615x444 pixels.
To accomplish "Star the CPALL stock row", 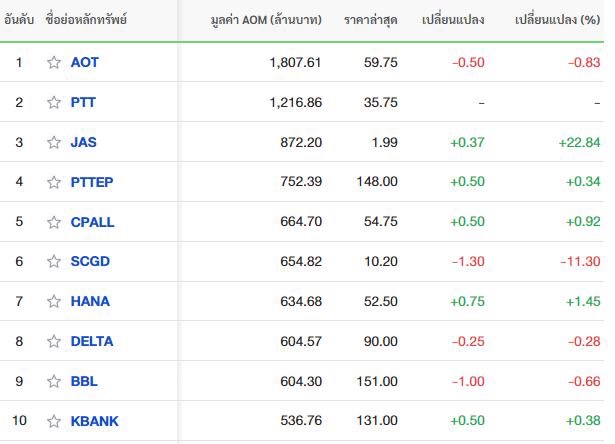I will pos(54,222).
